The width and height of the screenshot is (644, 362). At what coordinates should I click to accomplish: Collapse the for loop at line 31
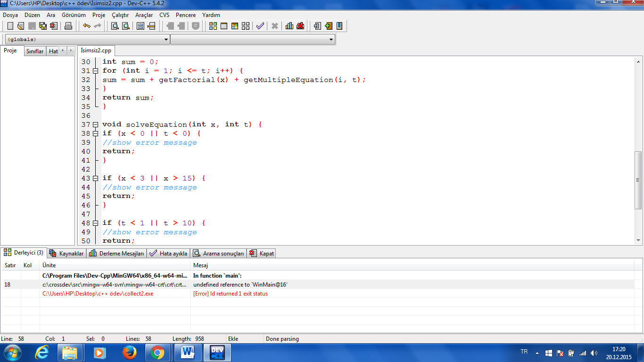coord(96,71)
